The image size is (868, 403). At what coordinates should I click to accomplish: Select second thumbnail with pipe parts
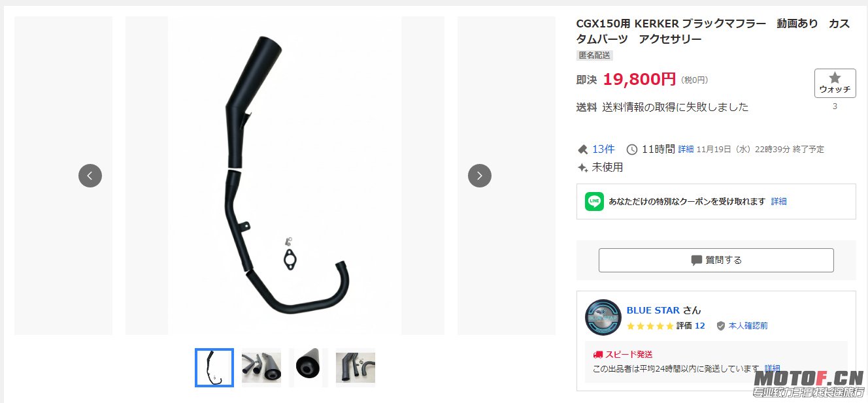(x=261, y=368)
